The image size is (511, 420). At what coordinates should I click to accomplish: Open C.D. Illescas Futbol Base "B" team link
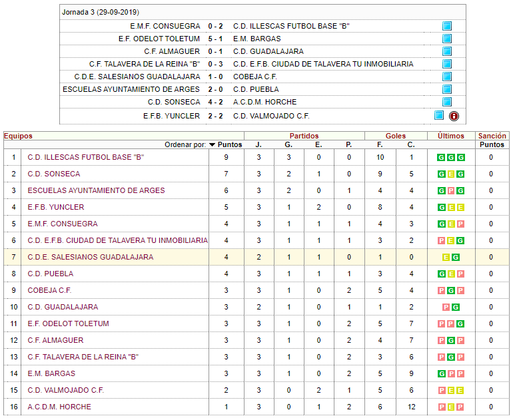click(x=86, y=157)
